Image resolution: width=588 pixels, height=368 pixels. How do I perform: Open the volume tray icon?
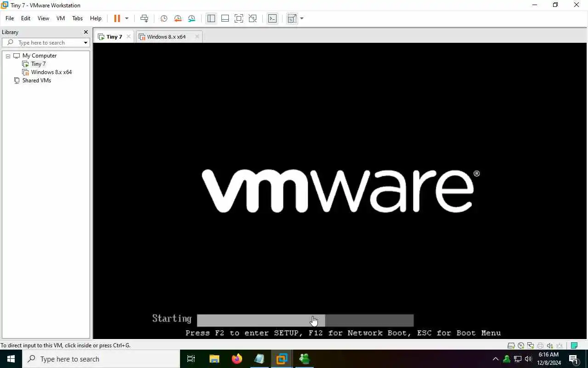click(x=528, y=359)
